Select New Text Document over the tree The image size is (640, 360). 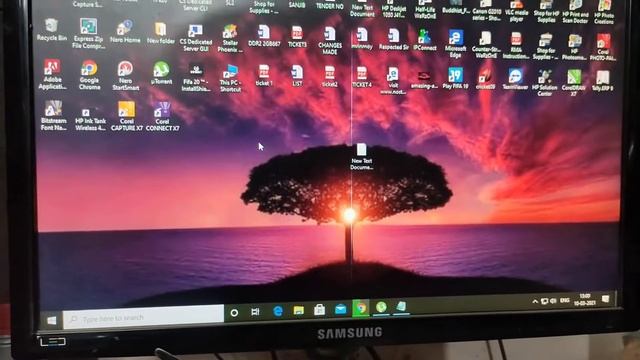point(361,156)
